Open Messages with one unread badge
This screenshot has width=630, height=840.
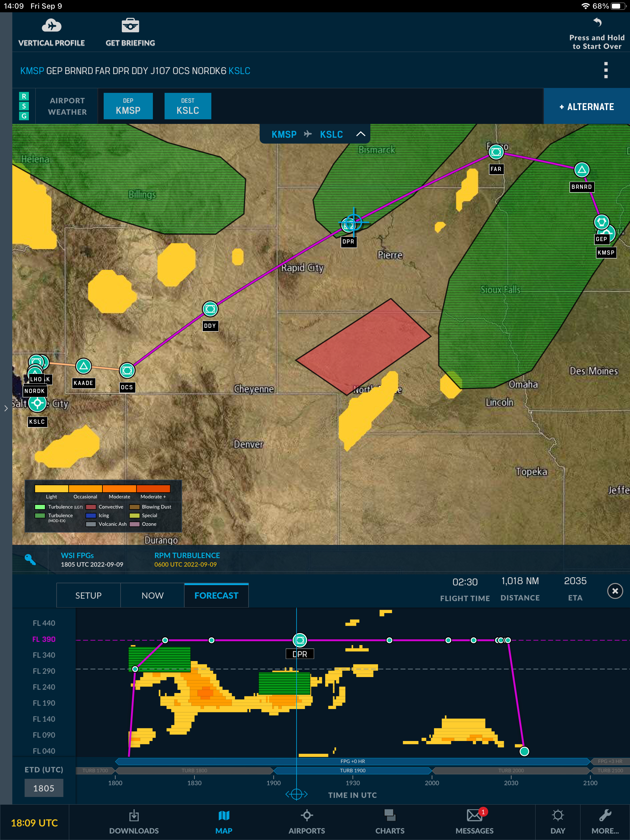[474, 822]
